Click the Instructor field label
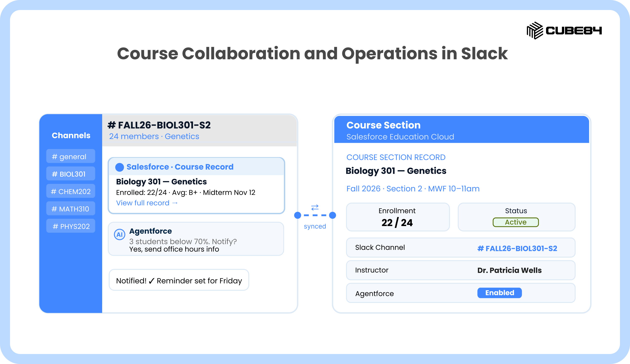The height and width of the screenshot is (364, 630). (x=372, y=270)
